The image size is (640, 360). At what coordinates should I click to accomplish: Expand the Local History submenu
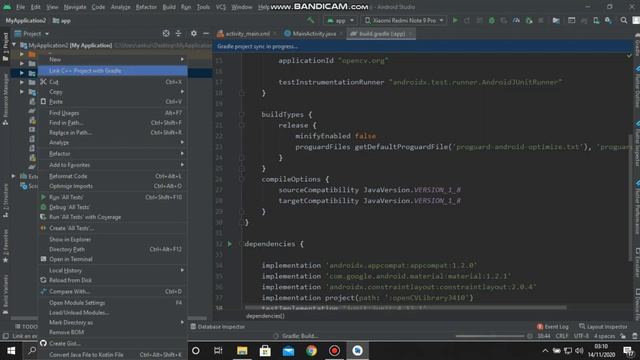click(182, 270)
